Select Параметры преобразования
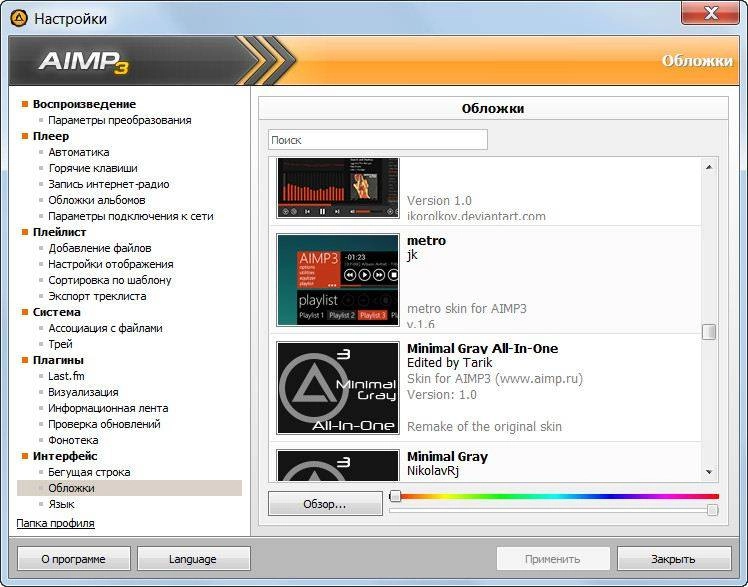 (x=120, y=120)
